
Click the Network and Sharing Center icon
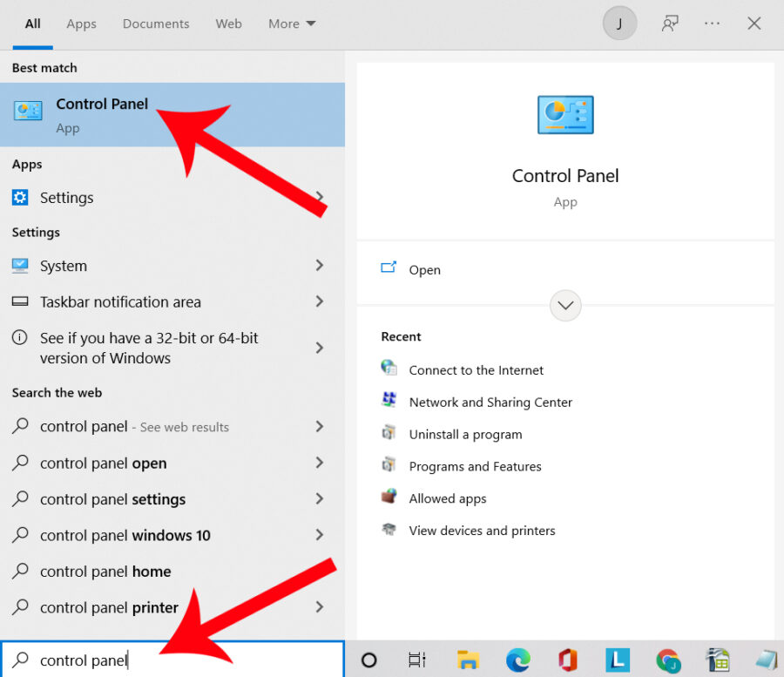389,400
